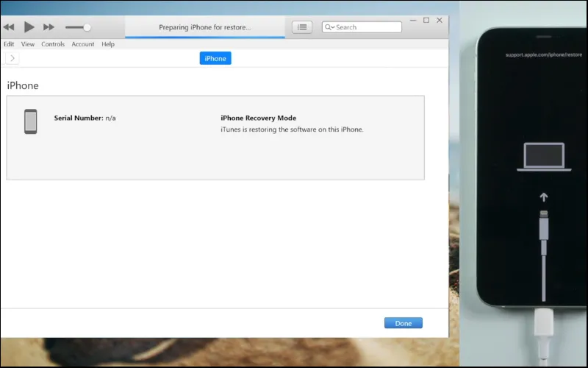Image resolution: width=588 pixels, height=368 pixels.
Task: Open the Edit menu
Action: pyautogui.click(x=9, y=44)
